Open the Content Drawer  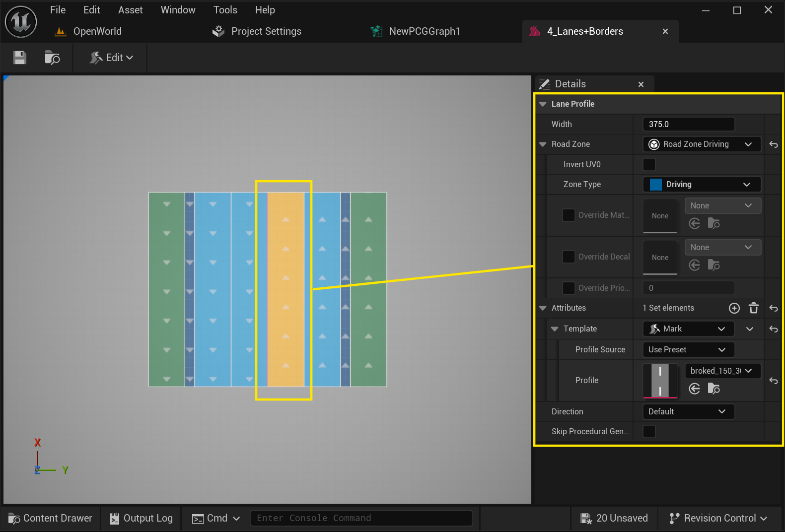[51, 518]
